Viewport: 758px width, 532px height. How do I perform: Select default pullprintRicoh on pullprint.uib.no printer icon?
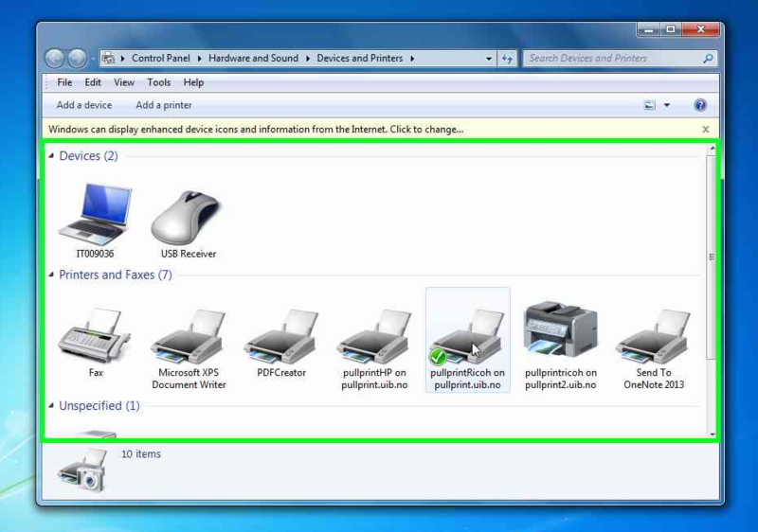467,336
